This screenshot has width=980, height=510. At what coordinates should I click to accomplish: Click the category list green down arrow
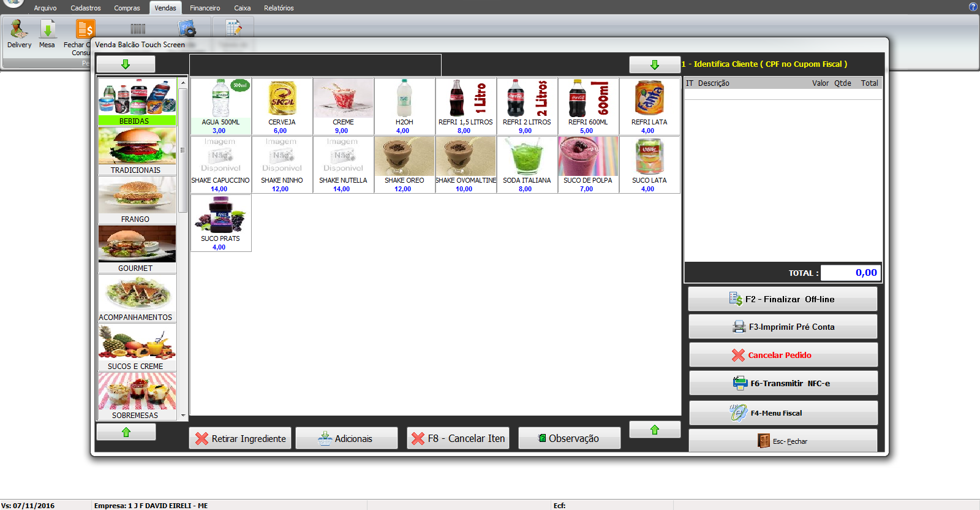(x=126, y=64)
